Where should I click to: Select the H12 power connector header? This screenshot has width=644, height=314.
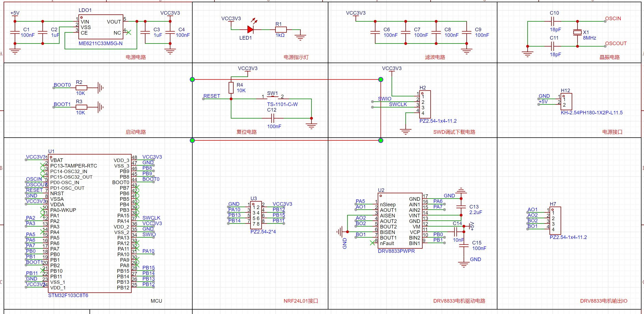tap(566, 102)
